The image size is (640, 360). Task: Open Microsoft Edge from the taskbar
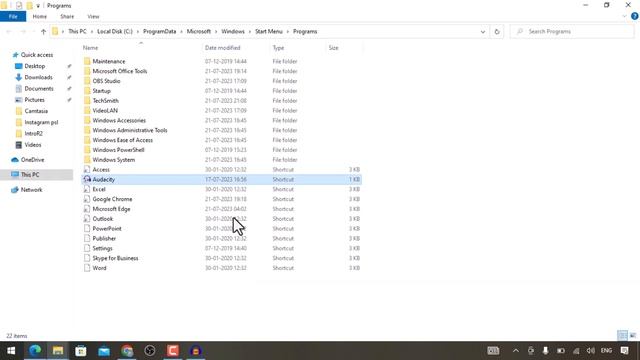tap(35, 351)
